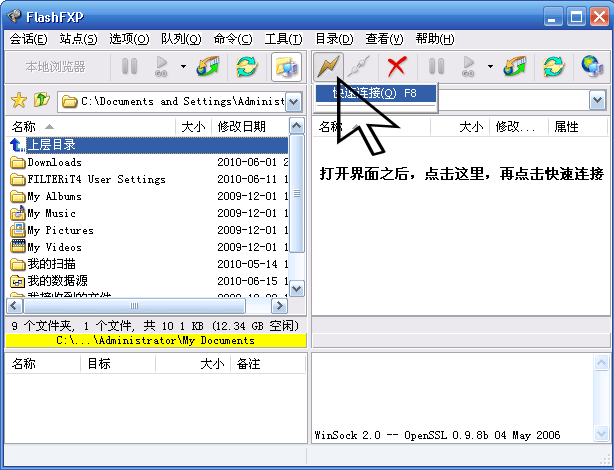
Task: Select the 上层目录 row
Action: click(147, 145)
